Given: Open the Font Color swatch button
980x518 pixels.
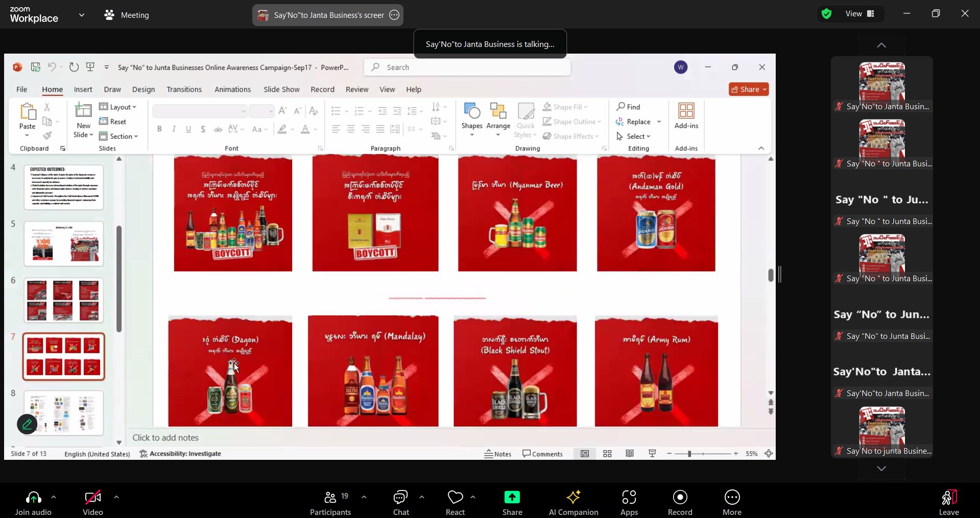Looking at the screenshot, I should pos(305,129).
